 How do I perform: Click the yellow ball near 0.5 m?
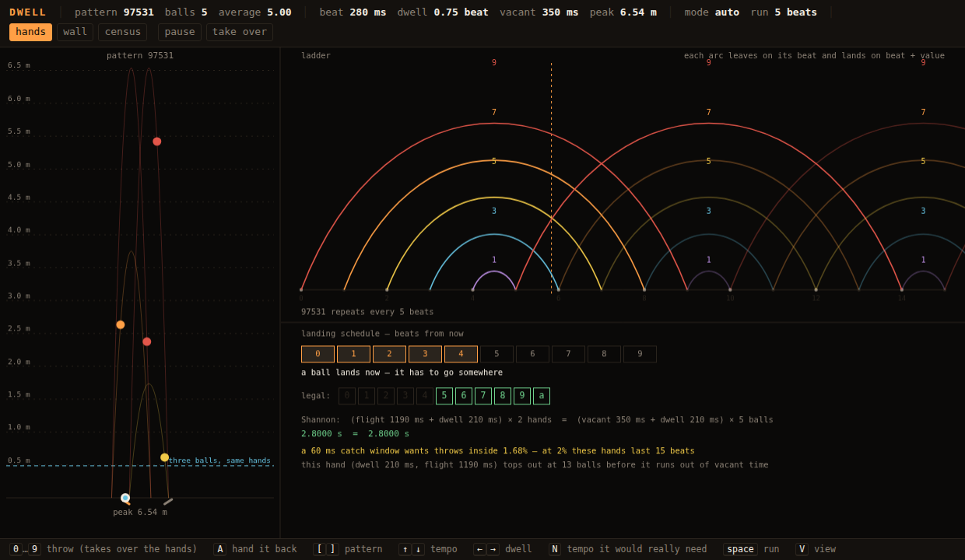coord(165,457)
